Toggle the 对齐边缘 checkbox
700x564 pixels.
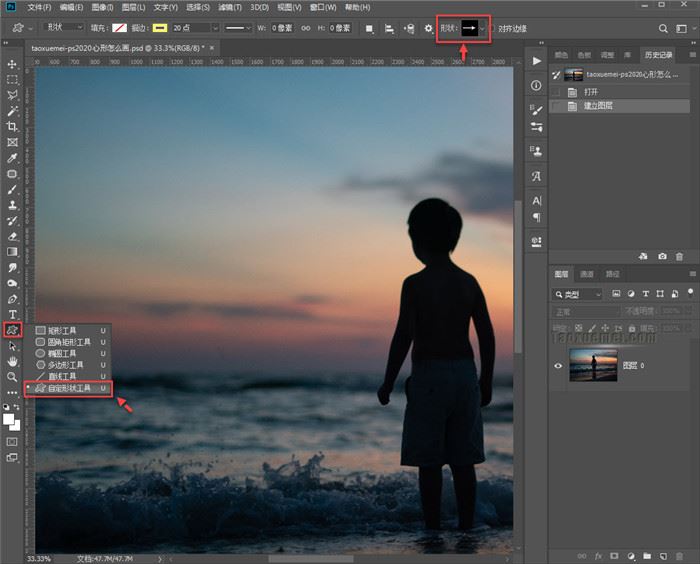[x=492, y=29]
